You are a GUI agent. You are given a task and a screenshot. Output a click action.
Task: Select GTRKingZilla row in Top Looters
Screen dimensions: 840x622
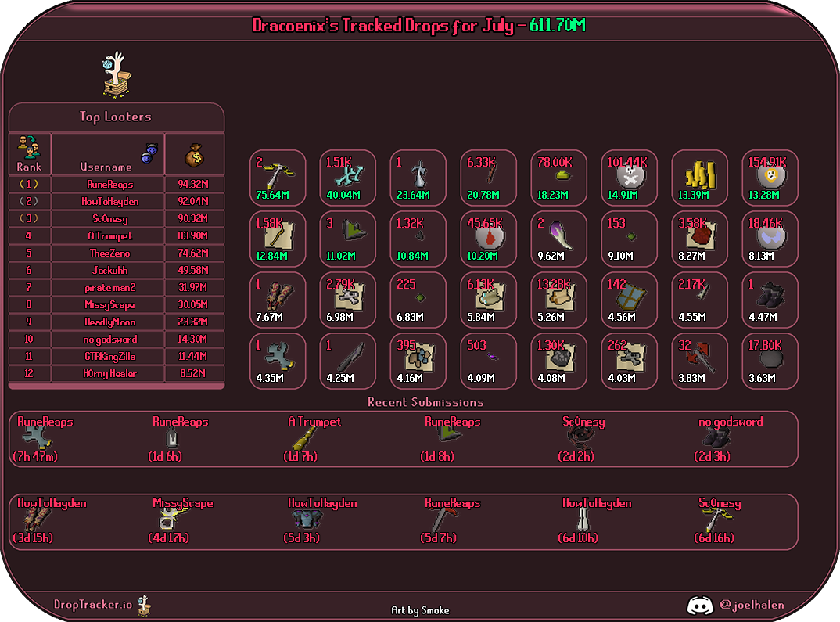[117, 356]
